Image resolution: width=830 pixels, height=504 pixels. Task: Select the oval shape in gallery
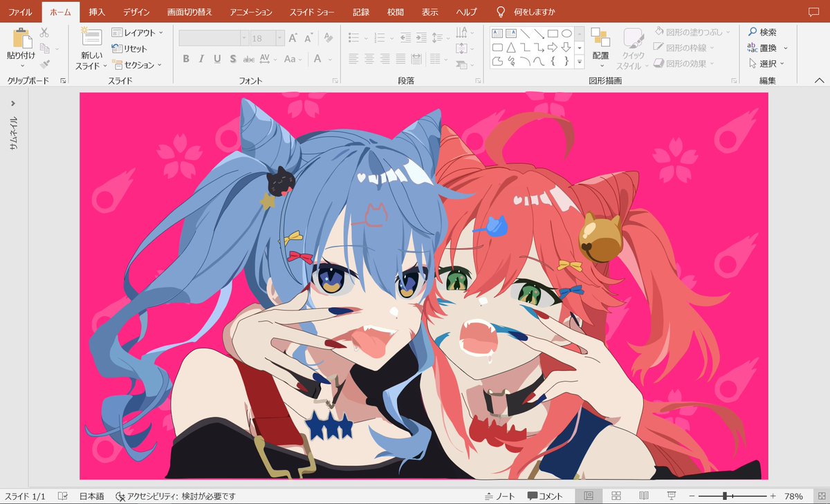[x=566, y=32]
